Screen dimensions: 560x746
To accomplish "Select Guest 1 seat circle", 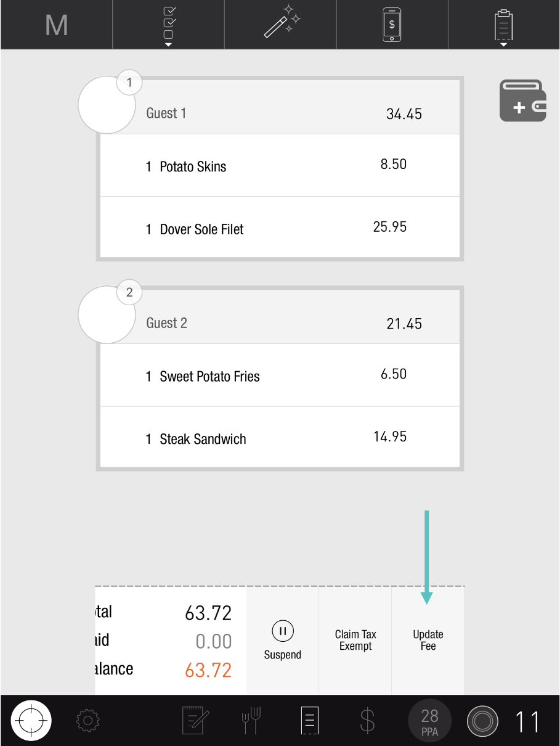I will click(x=107, y=105).
